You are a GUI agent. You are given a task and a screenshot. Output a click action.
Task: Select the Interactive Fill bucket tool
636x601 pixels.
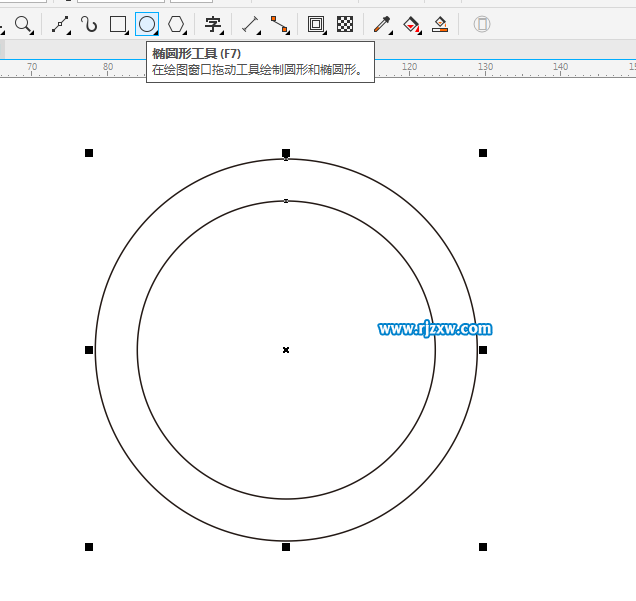click(x=411, y=24)
